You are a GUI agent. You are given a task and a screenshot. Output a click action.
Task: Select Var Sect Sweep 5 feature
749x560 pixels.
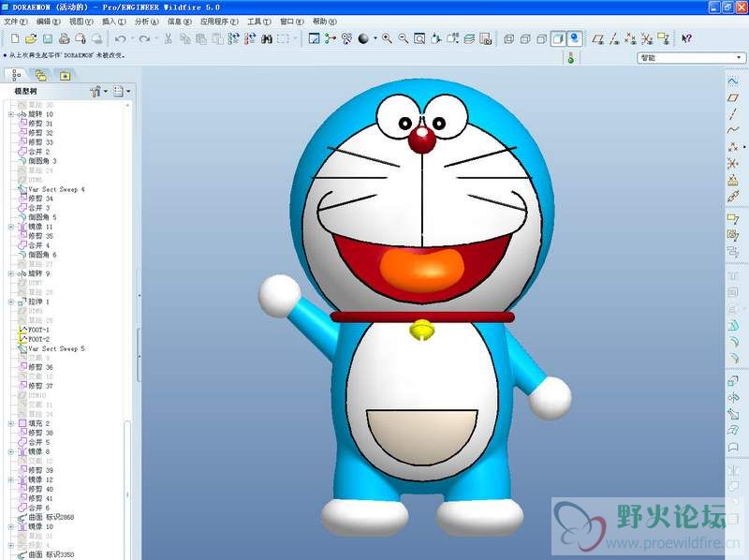pos(51,348)
